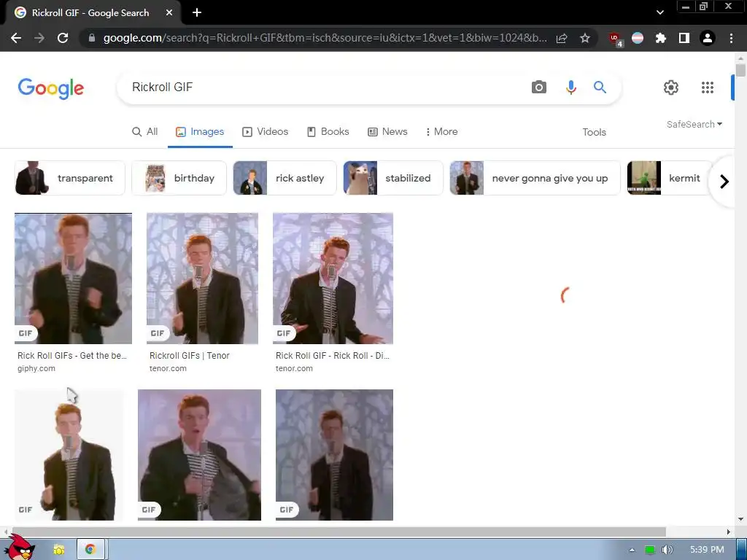The width and height of the screenshot is (747, 560).
Task: Click the Rickroll GIF search field
Action: click(324, 87)
